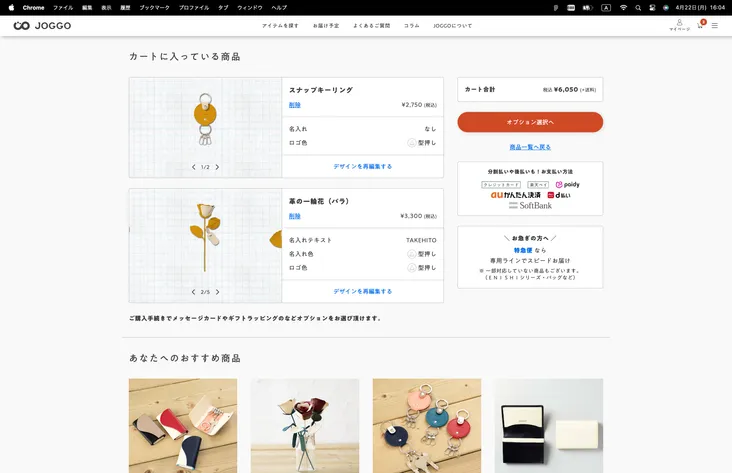Click the 特急便 express delivery link
Image resolution: width=732 pixels, height=473 pixels.
tap(523, 250)
